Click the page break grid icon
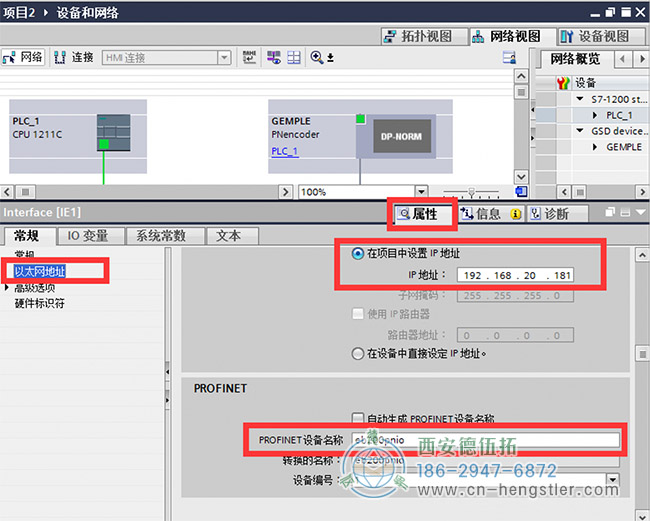This screenshot has height=521, width=650. point(294,57)
